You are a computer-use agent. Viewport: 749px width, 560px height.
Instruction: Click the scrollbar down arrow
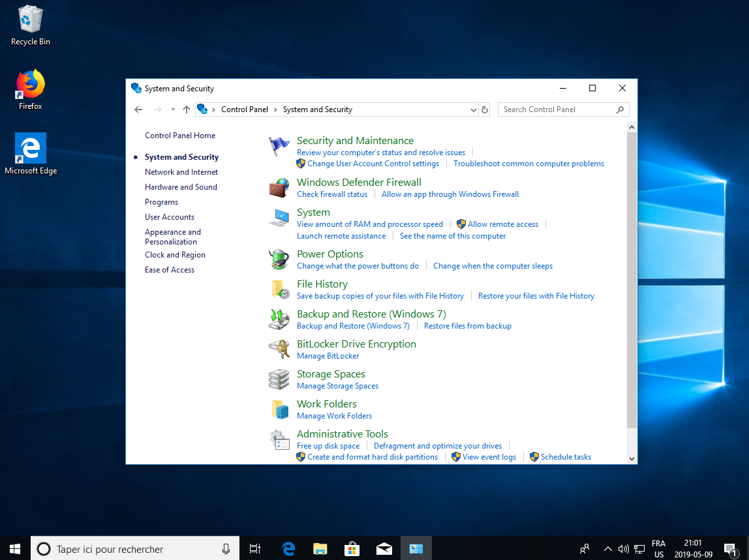(632, 458)
